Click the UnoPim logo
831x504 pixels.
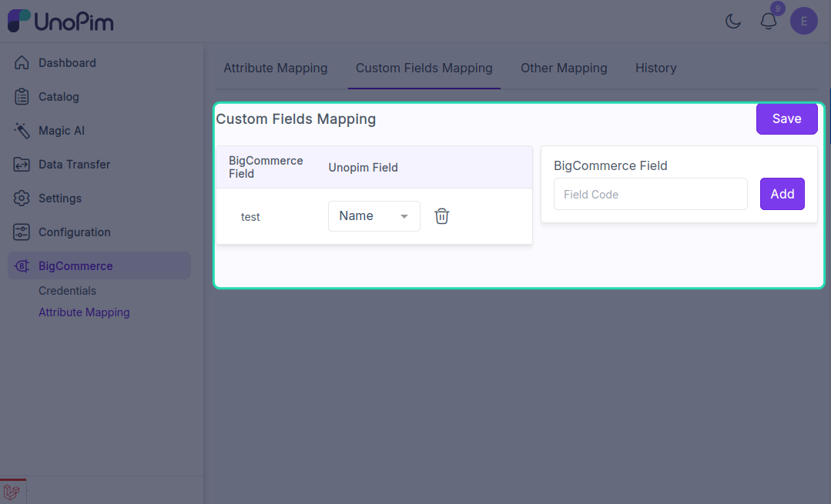tap(60, 22)
